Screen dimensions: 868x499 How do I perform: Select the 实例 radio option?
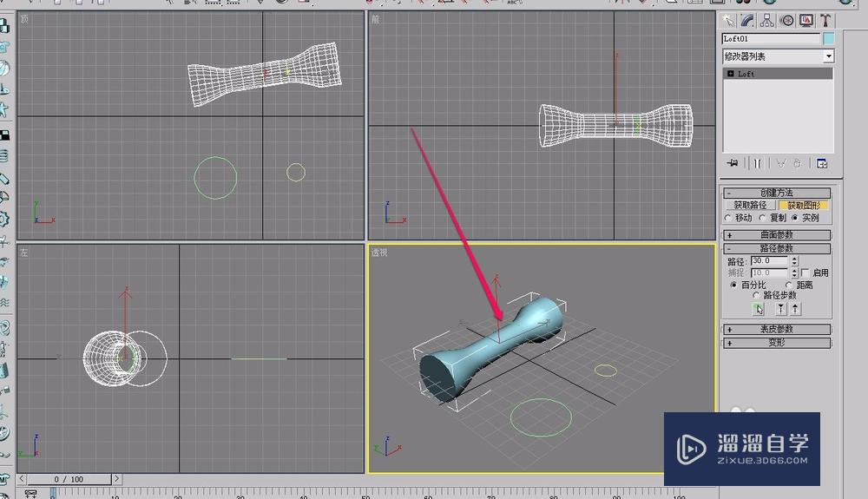[795, 218]
